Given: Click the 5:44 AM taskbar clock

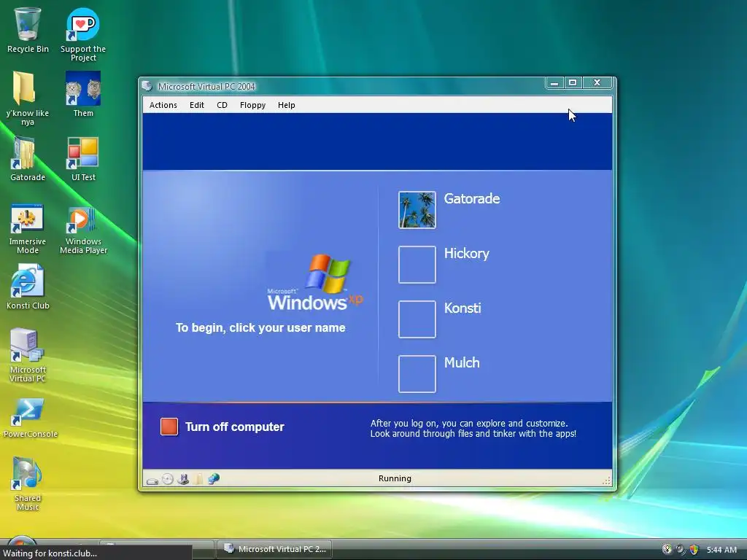Looking at the screenshot, I should (x=721, y=550).
